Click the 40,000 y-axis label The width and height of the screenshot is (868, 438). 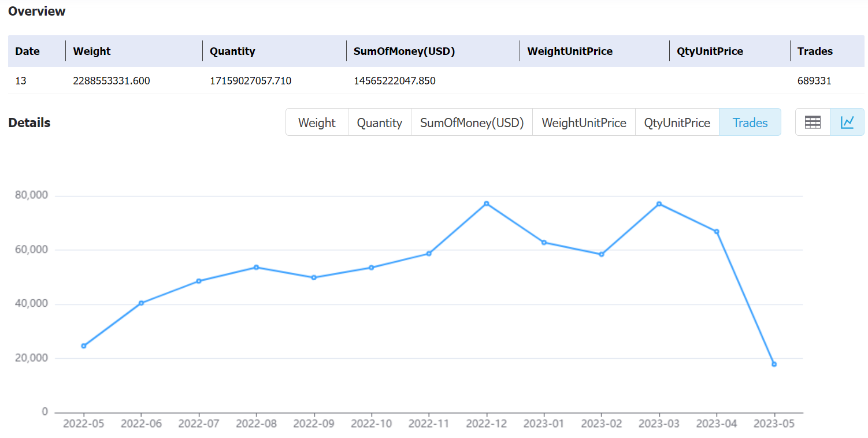coord(32,304)
